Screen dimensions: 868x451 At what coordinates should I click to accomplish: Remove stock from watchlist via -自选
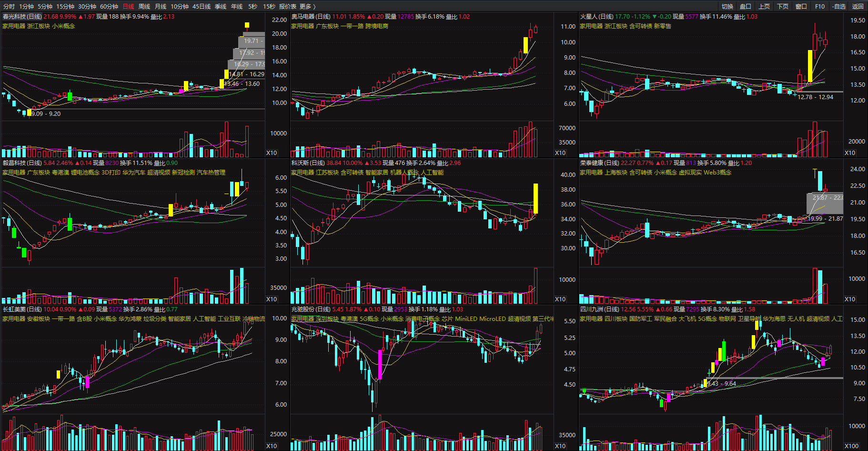(839, 6)
